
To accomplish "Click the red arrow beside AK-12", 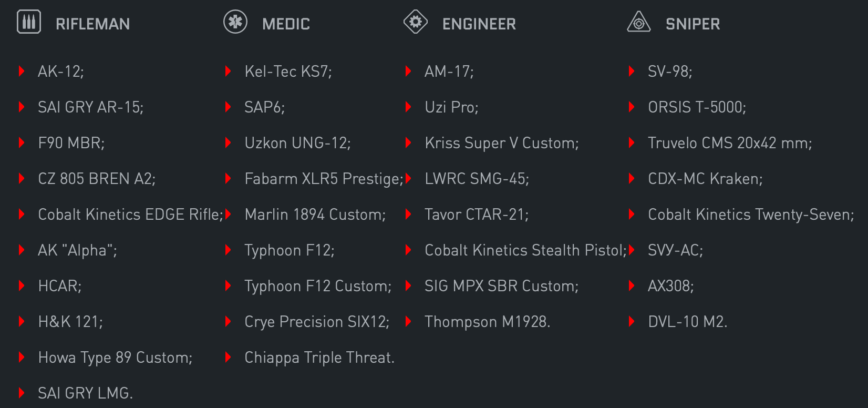I will (22, 71).
